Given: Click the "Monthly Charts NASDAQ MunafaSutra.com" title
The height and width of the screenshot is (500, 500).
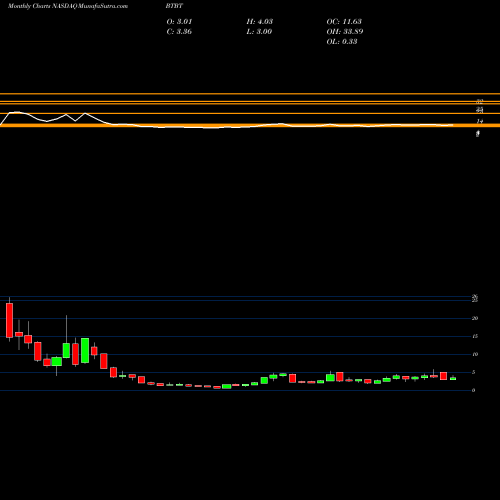Looking at the screenshot, I should [68, 6].
